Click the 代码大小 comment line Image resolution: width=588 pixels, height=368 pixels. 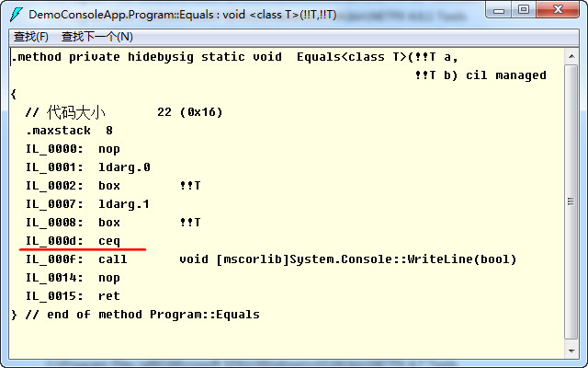(x=124, y=112)
